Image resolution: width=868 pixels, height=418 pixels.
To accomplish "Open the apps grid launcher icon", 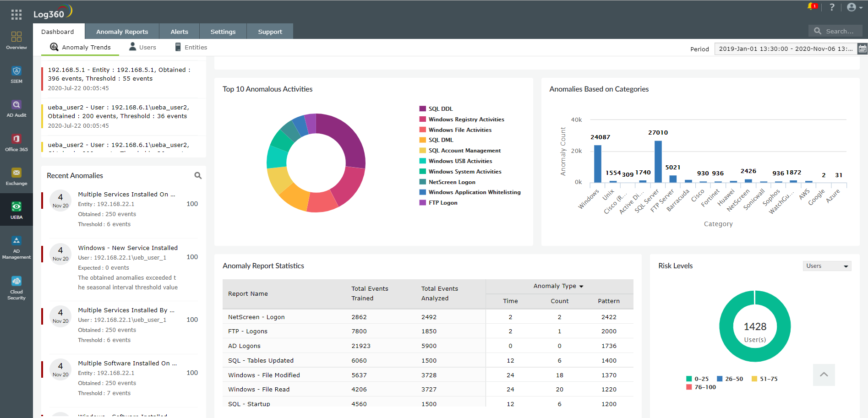I will pyautogui.click(x=16, y=15).
